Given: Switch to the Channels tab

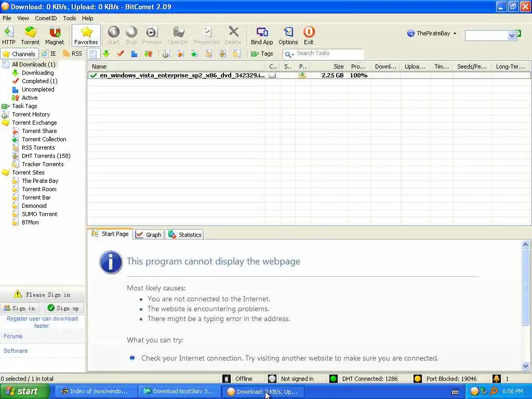Looking at the screenshot, I should 19,54.
